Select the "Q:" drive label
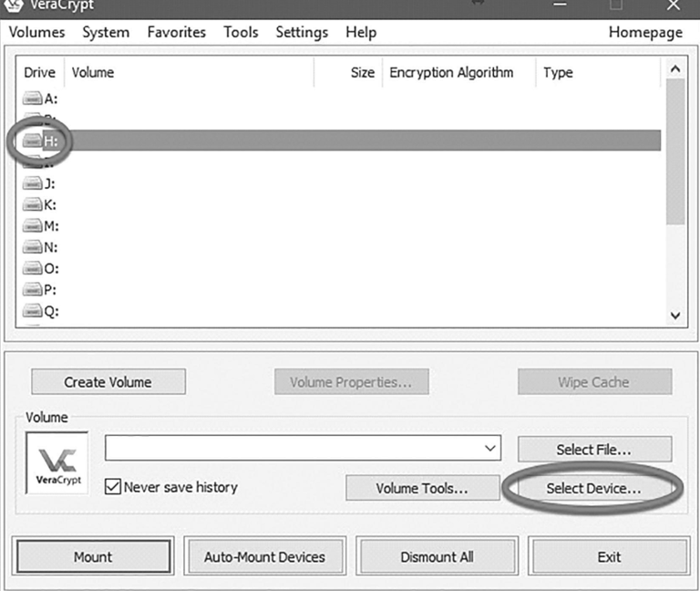 tap(51, 311)
